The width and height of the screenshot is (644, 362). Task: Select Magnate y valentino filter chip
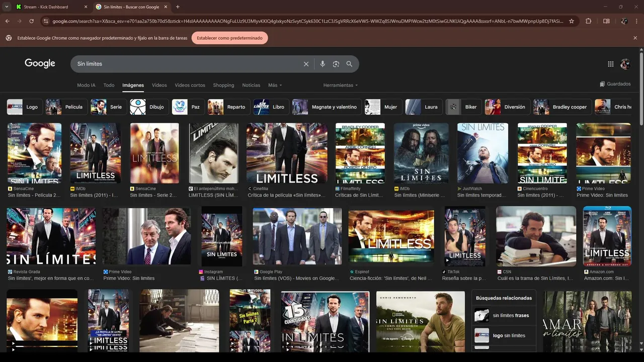point(327,107)
